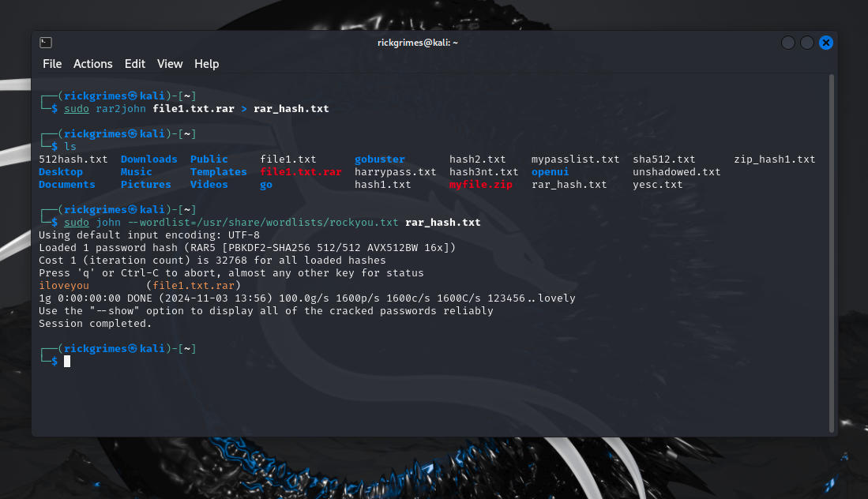Image resolution: width=868 pixels, height=499 pixels.
Task: Place cursor at the blinking terminal prompt
Action: click(x=66, y=361)
